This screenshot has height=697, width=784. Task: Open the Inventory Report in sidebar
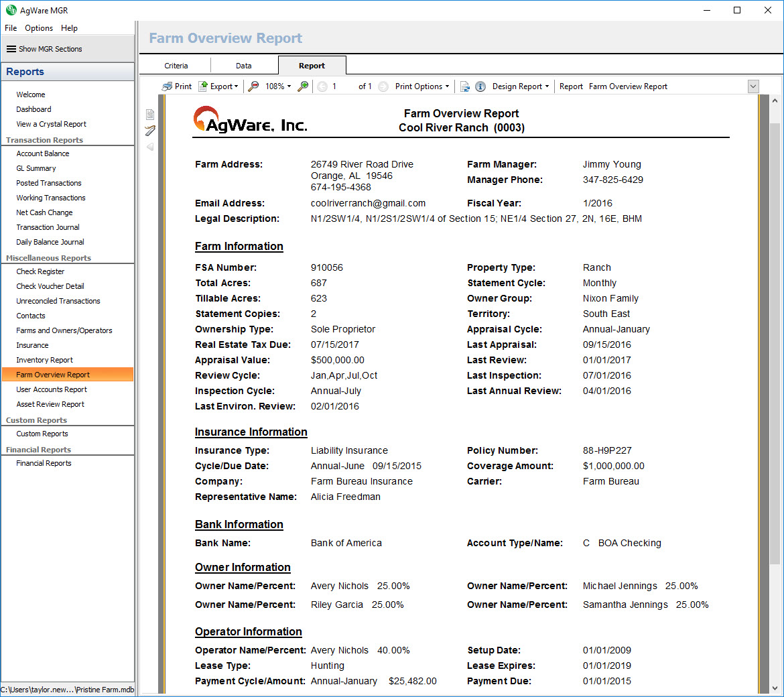point(45,360)
